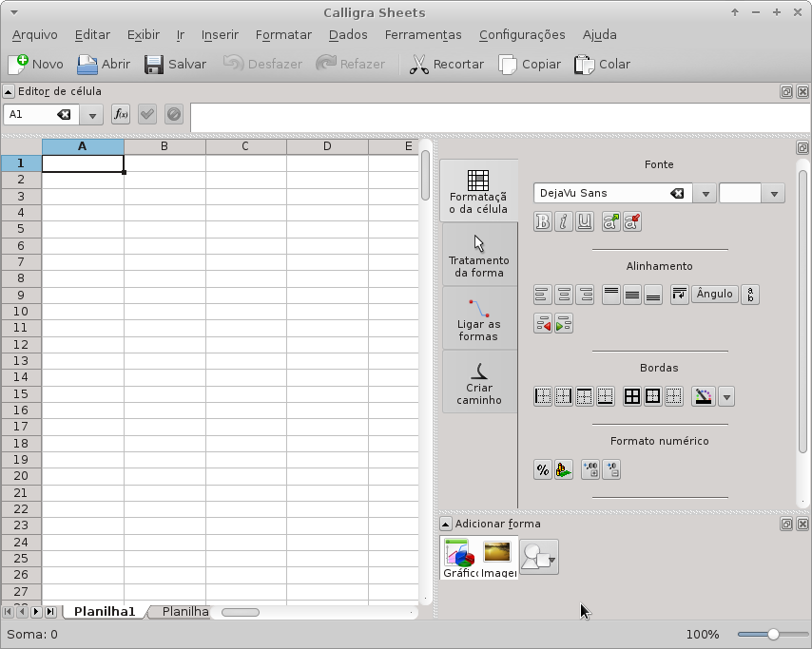Clear the A1 cell reference box
The height and width of the screenshot is (649, 812).
pyautogui.click(x=64, y=114)
